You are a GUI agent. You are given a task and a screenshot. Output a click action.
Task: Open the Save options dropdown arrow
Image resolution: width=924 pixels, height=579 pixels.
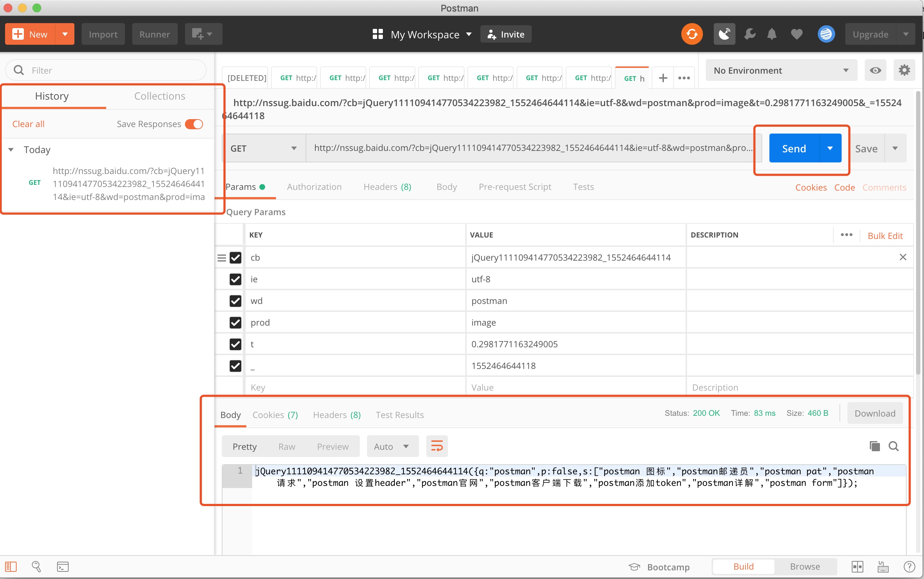click(x=895, y=148)
